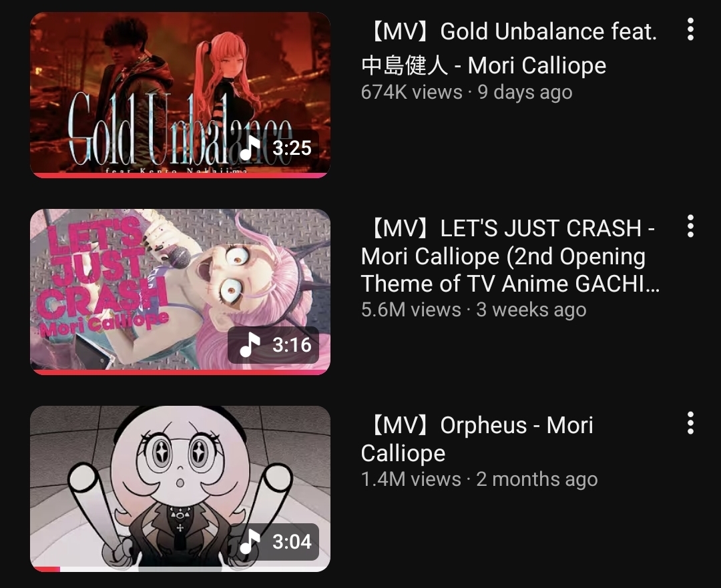
Task: Open more options for Orpheus video
Action: (690, 423)
